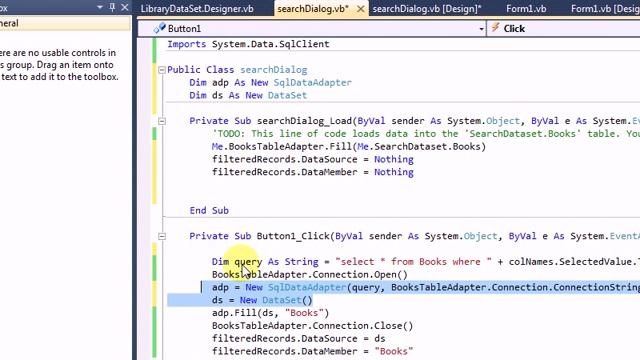Screen dimensions: 640x360
Task: Click the searchDialog class name text
Action: (x=273, y=70)
